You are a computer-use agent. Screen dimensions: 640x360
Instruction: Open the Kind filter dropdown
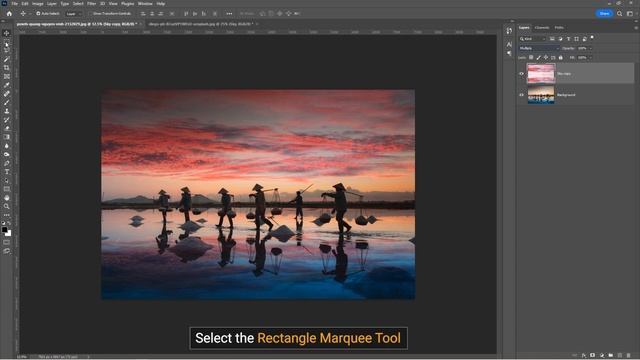click(x=532, y=39)
